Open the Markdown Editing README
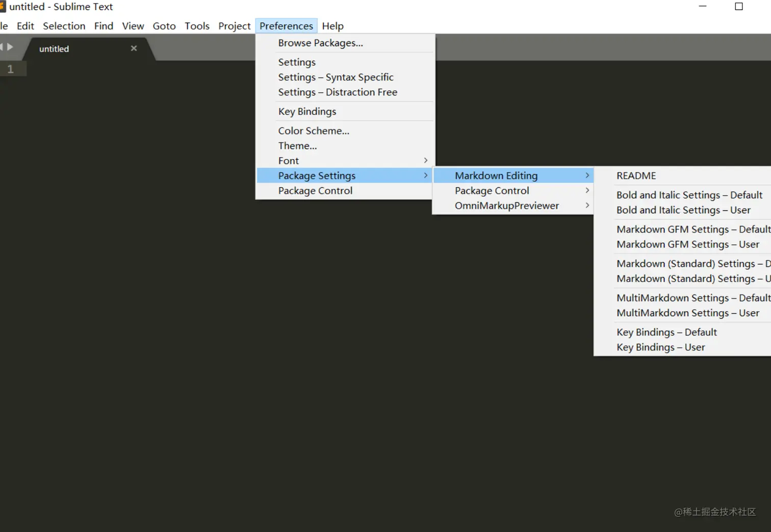Viewport: 771px width, 532px height. coord(636,175)
